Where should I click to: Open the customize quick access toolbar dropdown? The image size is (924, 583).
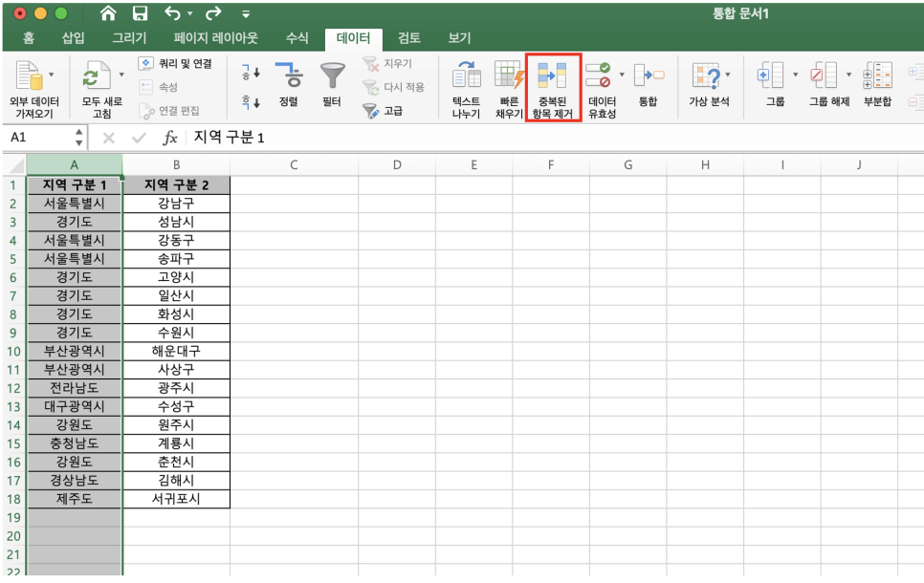(x=246, y=14)
